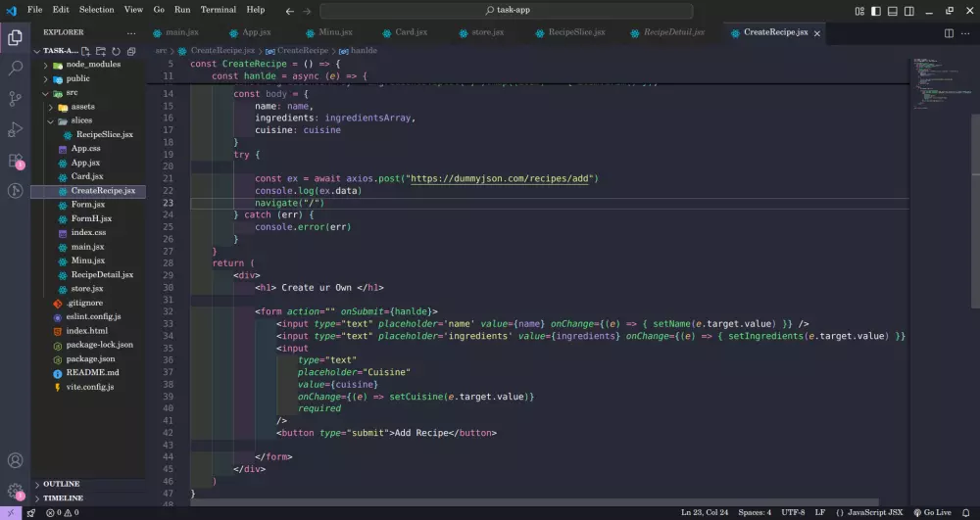Open the Extensions view
This screenshot has height=520, width=980.
[x=16, y=161]
